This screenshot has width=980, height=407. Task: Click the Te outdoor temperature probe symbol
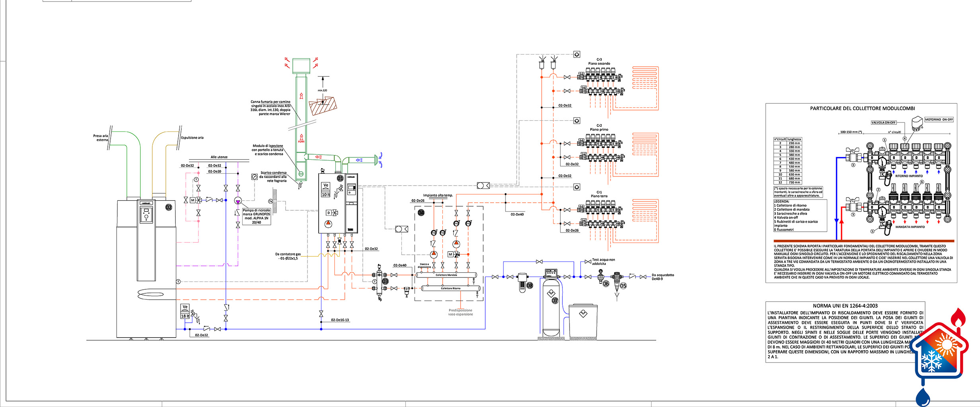click(x=271, y=202)
